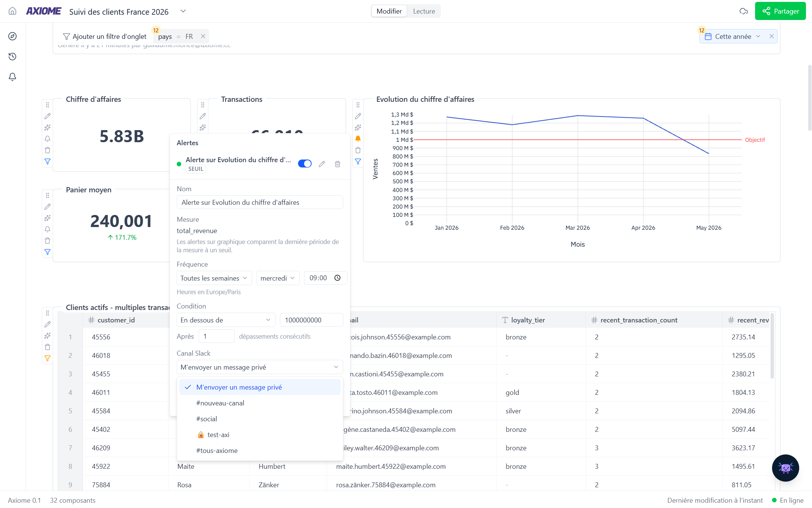Edit the Panier moyen card with pencil icon
The width and height of the screenshot is (812, 508).
coord(47,207)
